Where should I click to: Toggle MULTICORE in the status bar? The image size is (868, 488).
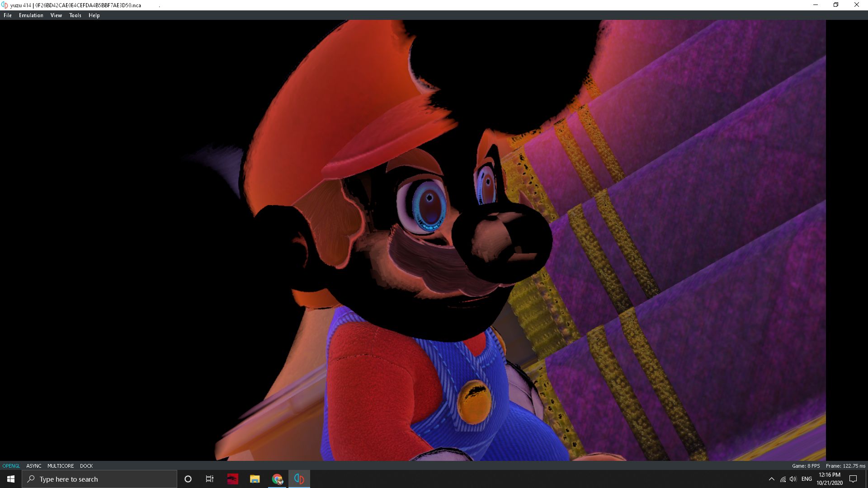pos(61,466)
